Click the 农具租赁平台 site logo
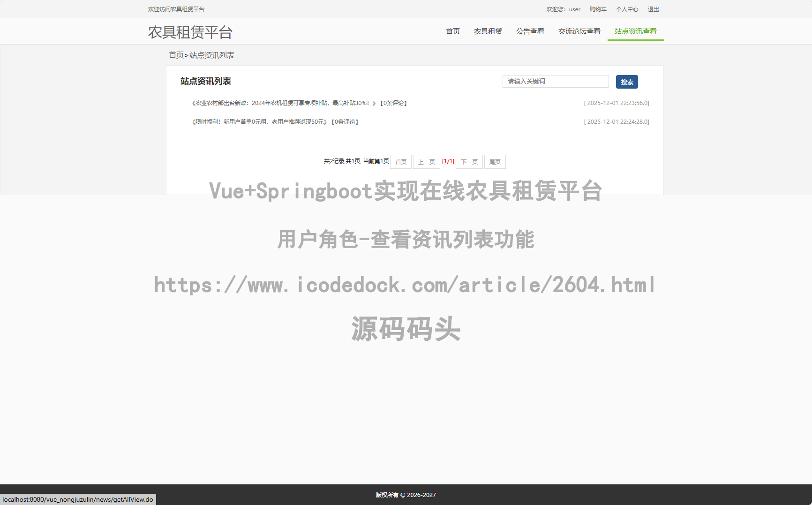Screen dimensions: 812x505 190,32
